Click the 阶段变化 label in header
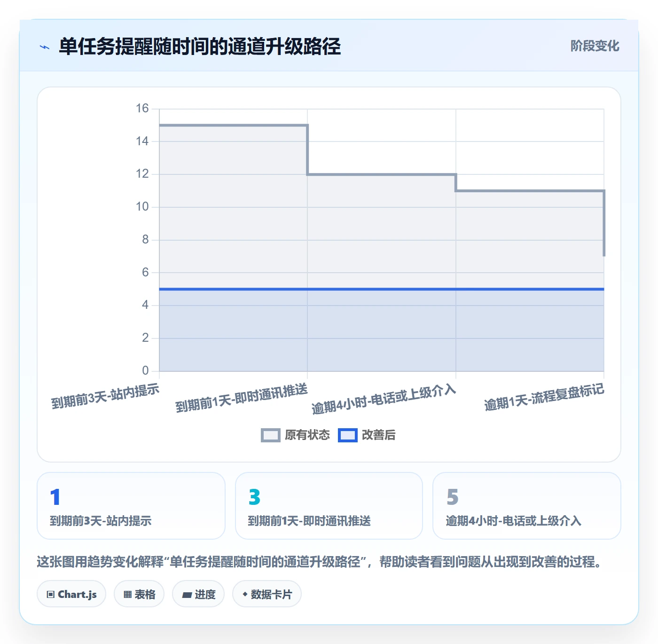The height and width of the screenshot is (644, 658). pyautogui.click(x=595, y=46)
